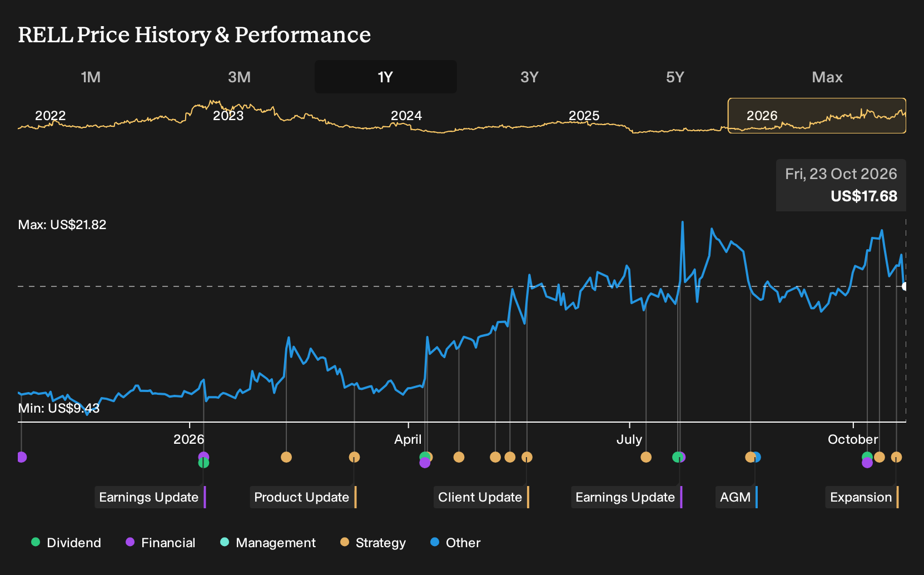Click the 'RELL Price History & Performance' heading
This screenshot has height=575, width=924.
195,34
